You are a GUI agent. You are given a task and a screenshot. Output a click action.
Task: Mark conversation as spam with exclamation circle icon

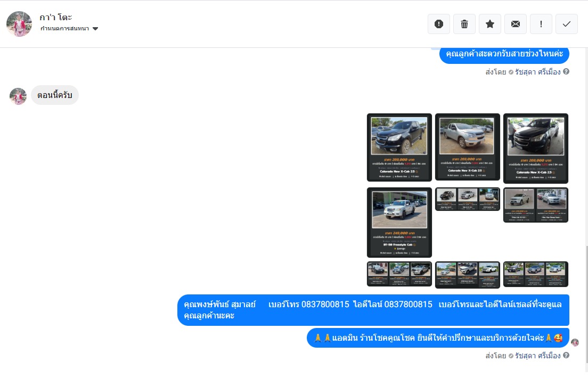point(439,24)
